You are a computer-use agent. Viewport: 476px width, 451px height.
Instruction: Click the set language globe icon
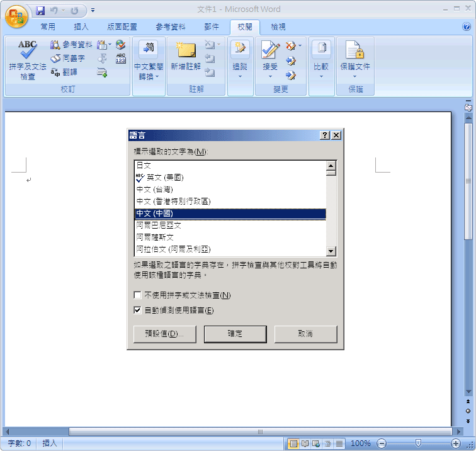click(x=120, y=45)
